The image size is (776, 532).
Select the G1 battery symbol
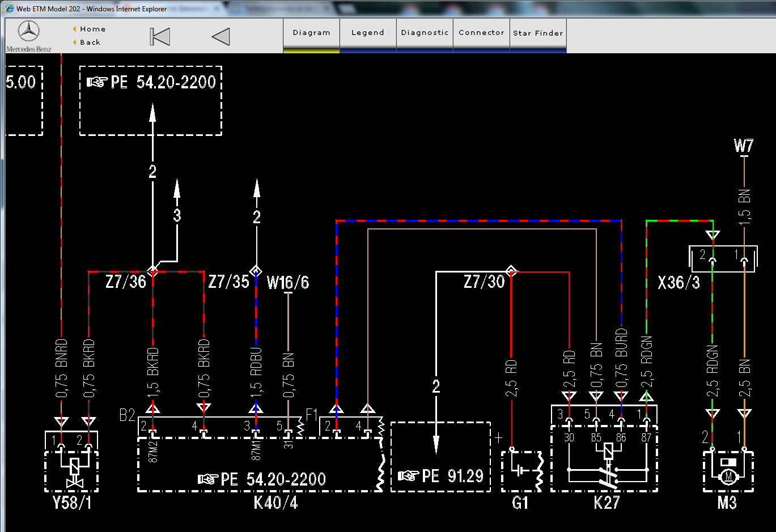523,470
